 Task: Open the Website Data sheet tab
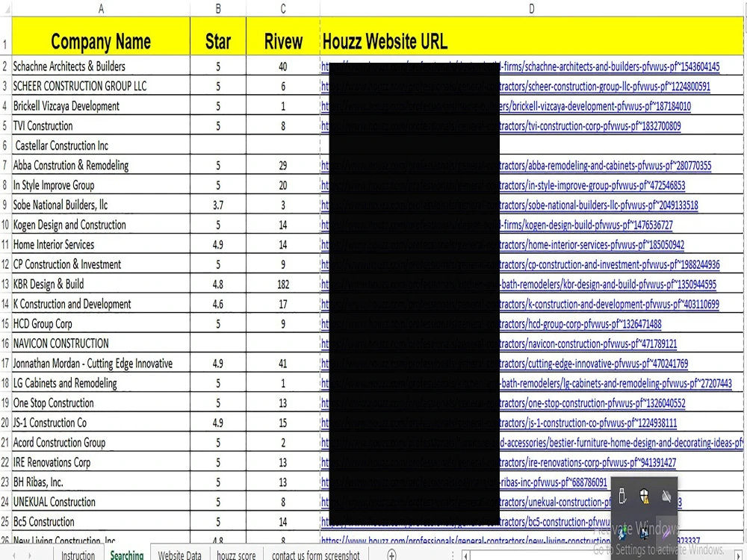pyautogui.click(x=179, y=555)
